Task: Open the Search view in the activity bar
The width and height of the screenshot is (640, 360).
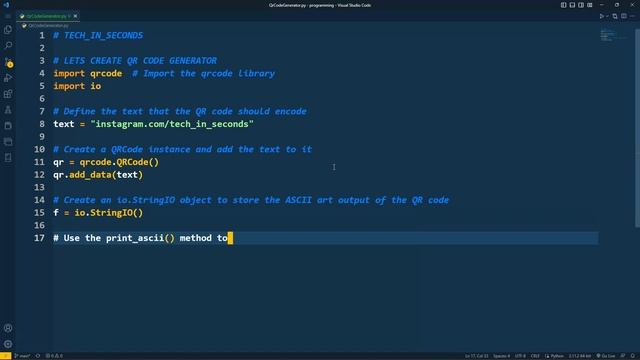Action: [8, 45]
